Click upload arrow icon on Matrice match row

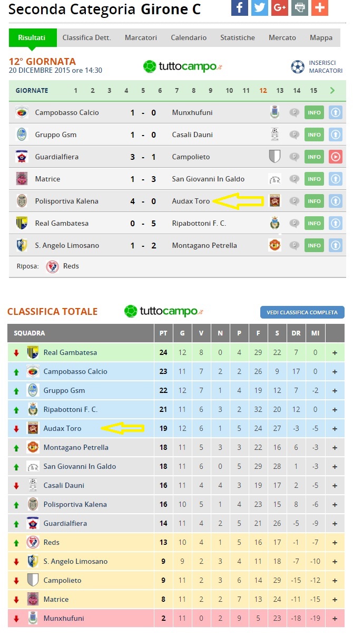(x=335, y=179)
